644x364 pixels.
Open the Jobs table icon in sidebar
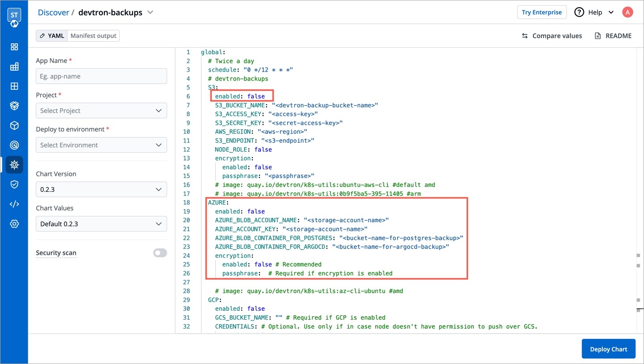(x=14, y=67)
